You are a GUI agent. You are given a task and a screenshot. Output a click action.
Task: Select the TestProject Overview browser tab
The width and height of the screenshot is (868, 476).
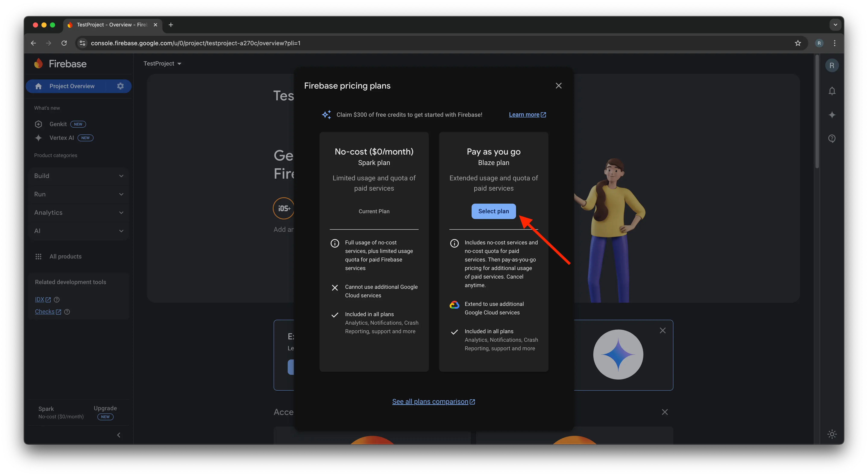(113, 25)
